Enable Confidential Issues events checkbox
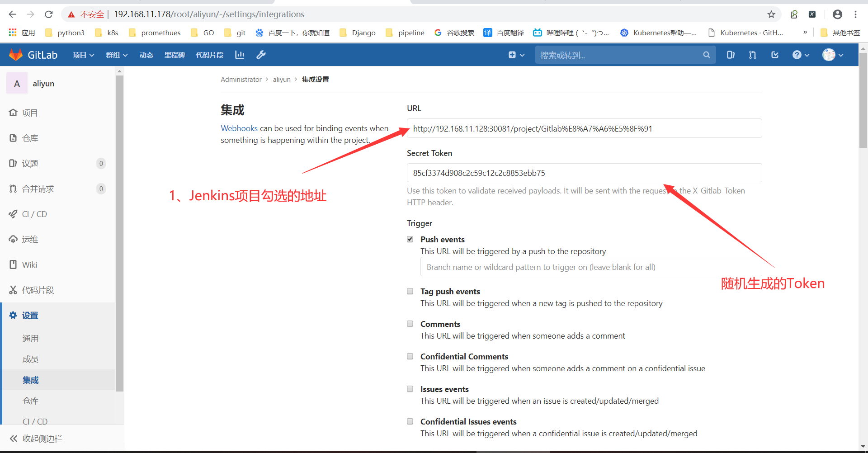 [x=410, y=421]
